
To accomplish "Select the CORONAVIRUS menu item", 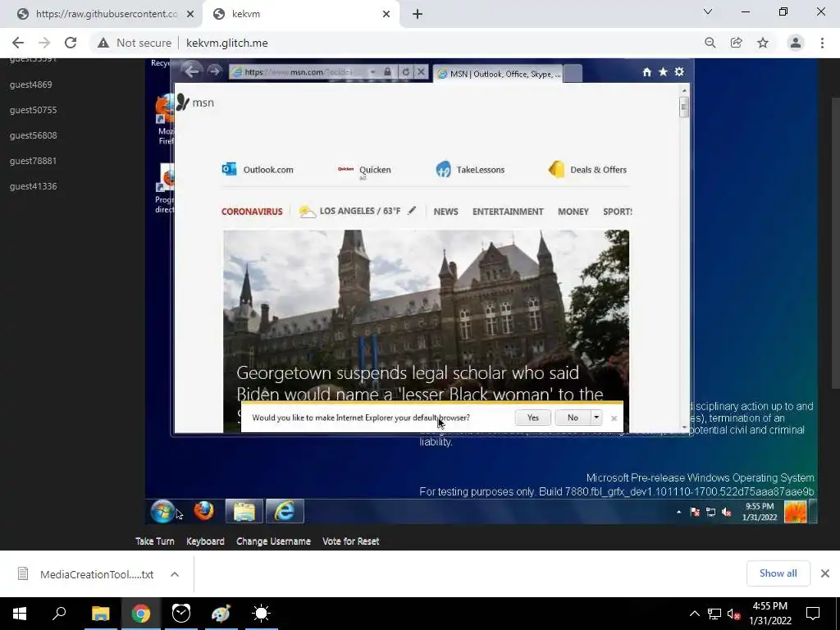I will click(252, 212).
